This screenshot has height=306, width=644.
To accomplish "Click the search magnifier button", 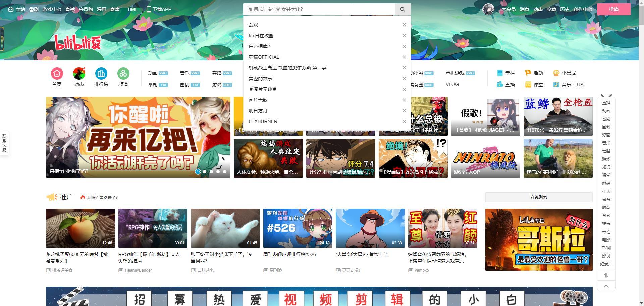I will [402, 9].
